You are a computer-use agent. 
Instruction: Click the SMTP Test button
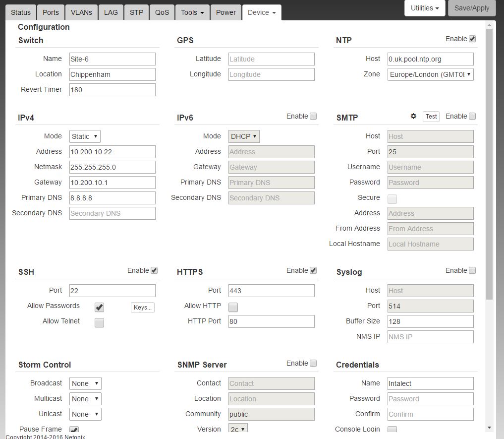tap(431, 117)
